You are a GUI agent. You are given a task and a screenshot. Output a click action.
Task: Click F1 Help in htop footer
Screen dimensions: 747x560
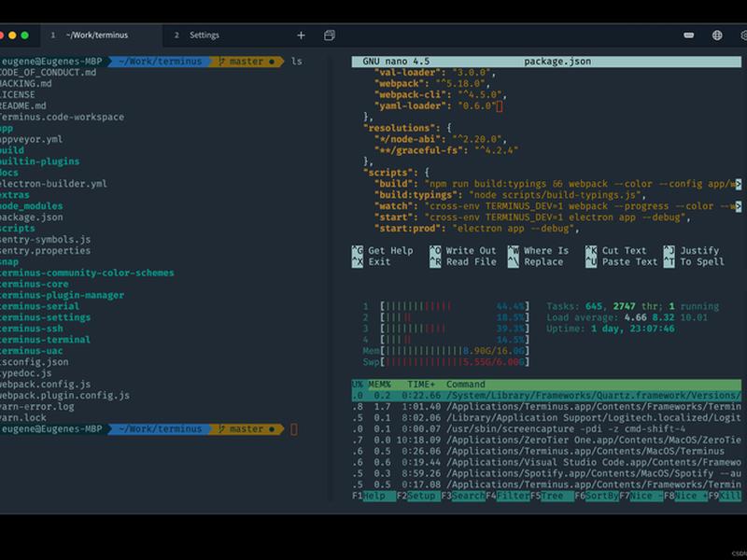(x=374, y=496)
